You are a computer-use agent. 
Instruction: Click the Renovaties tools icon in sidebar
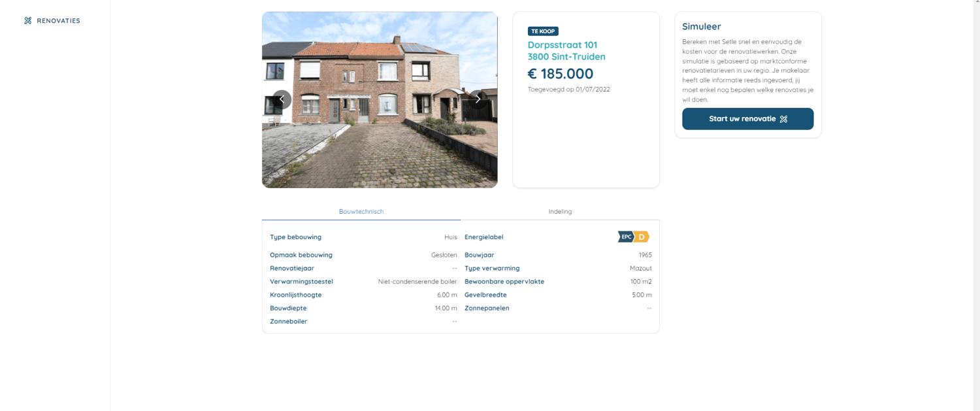click(27, 21)
